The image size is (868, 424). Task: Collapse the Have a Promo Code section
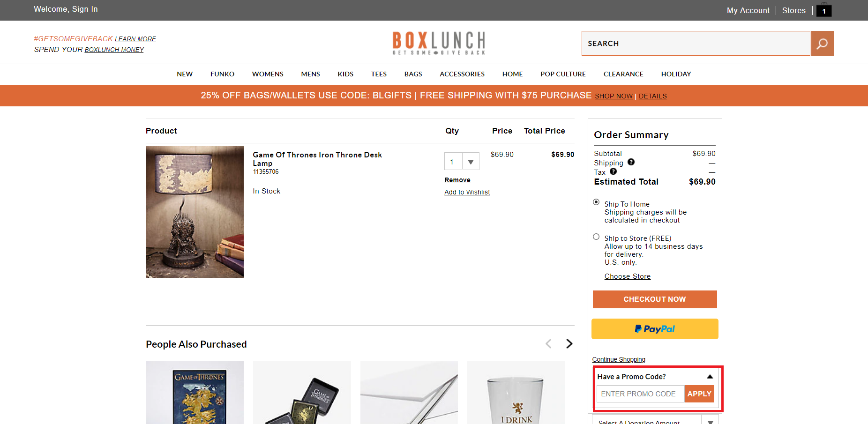[710, 376]
